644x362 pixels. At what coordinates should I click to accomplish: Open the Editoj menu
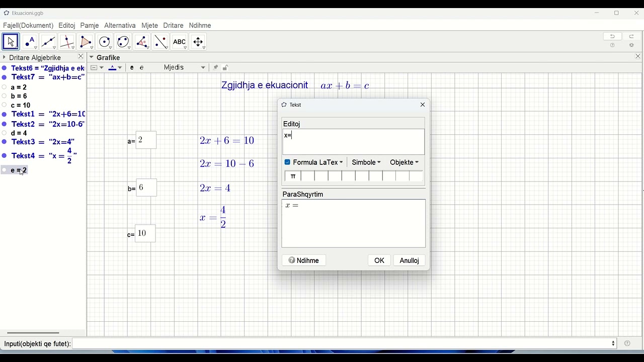pyautogui.click(x=66, y=25)
